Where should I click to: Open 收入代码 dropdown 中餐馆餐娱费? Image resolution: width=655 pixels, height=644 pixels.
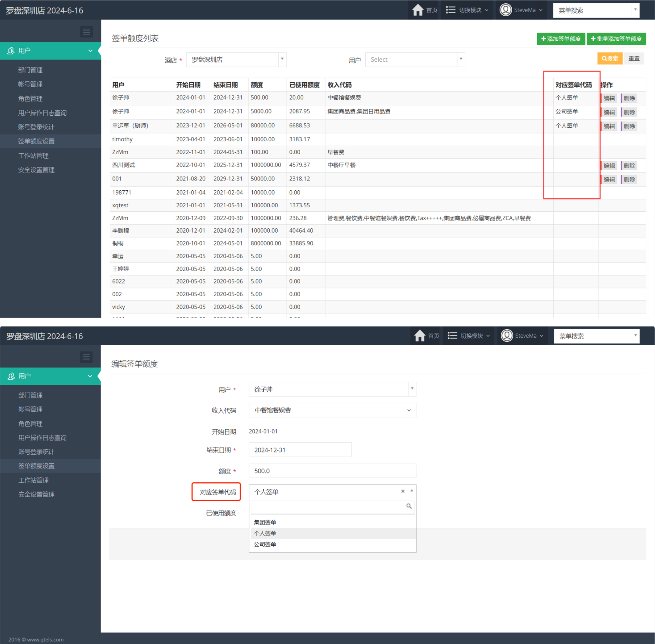point(332,410)
